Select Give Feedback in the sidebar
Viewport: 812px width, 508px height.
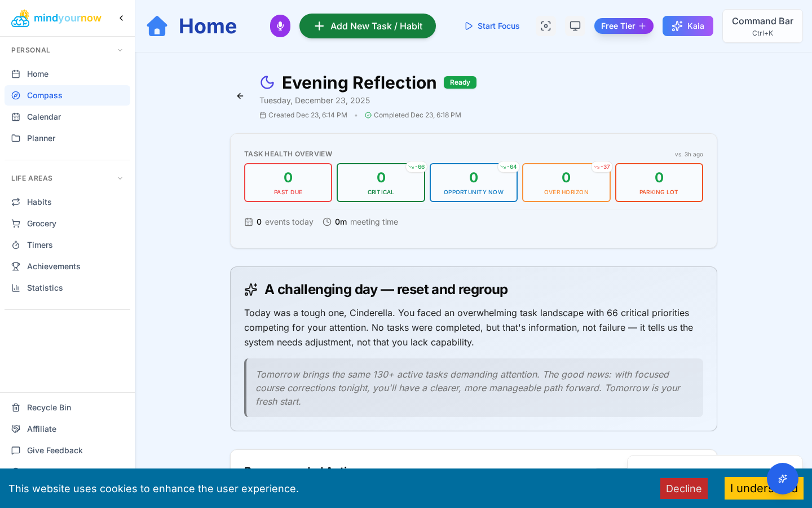click(x=55, y=450)
